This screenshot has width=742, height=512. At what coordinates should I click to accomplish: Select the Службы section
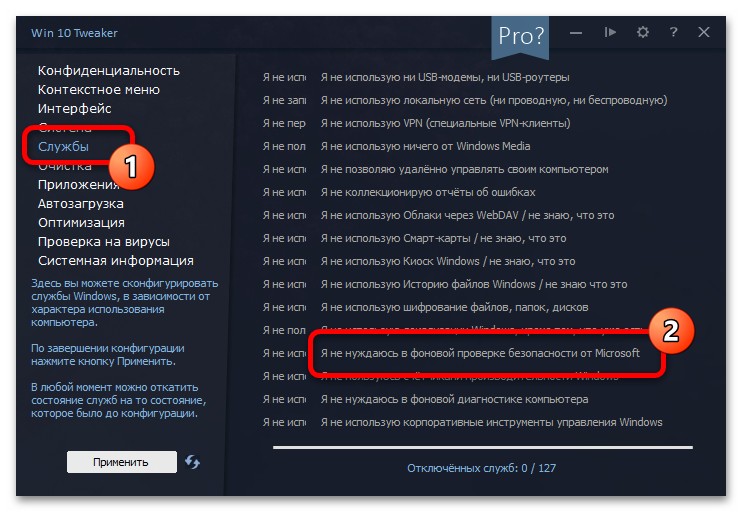point(63,147)
